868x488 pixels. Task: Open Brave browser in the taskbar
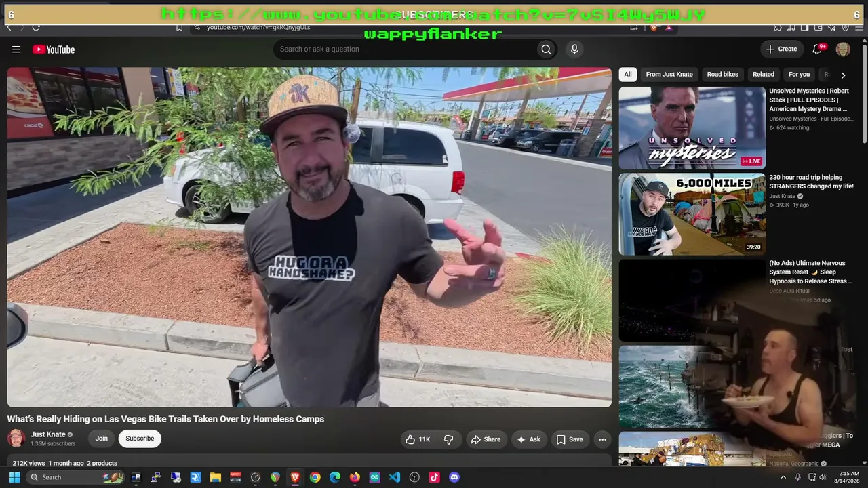295,477
